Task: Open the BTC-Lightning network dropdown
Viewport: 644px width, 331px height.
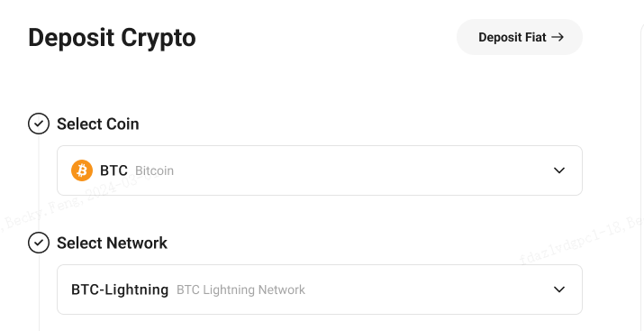Action: coord(320,290)
